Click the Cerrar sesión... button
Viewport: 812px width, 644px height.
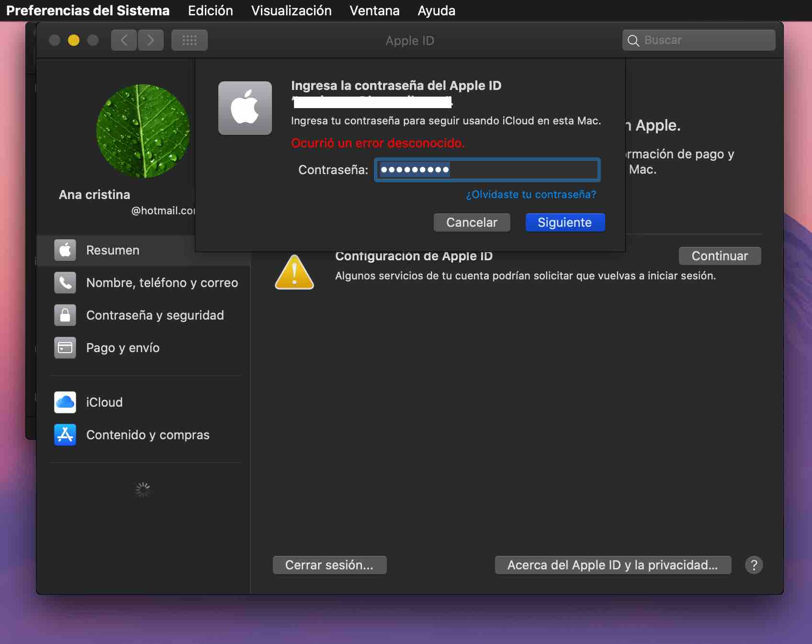click(330, 565)
